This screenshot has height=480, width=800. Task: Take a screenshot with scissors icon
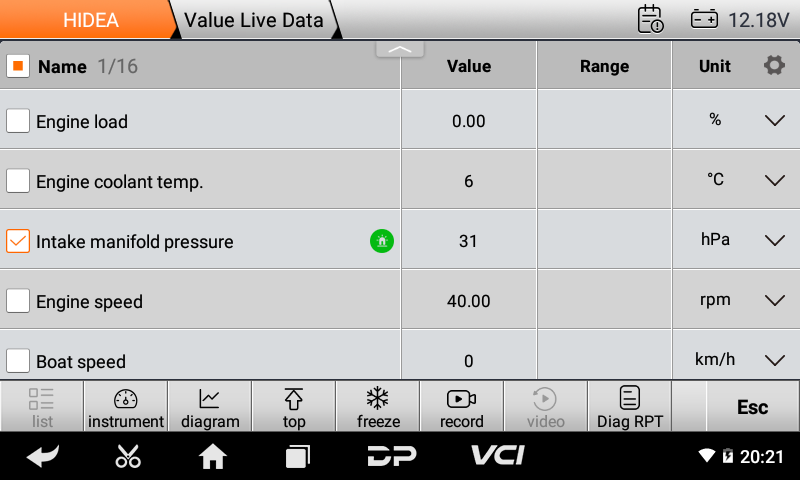[128, 456]
